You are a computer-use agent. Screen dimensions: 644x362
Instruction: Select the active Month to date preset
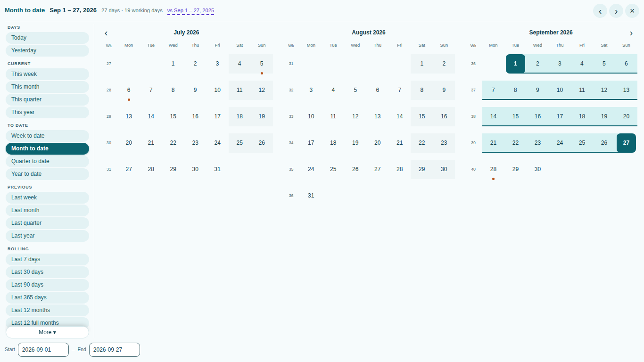tap(47, 148)
